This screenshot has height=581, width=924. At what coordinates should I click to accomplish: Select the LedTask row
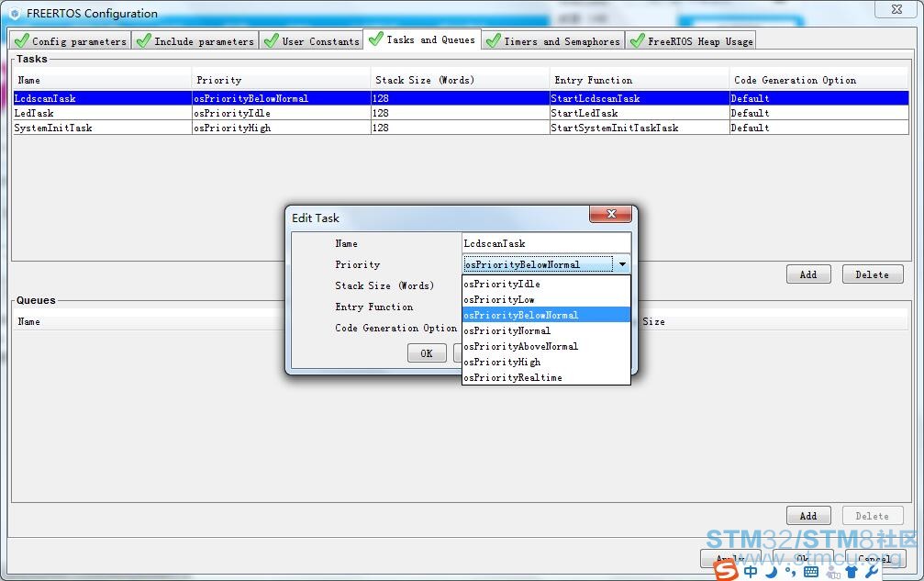click(x=461, y=113)
